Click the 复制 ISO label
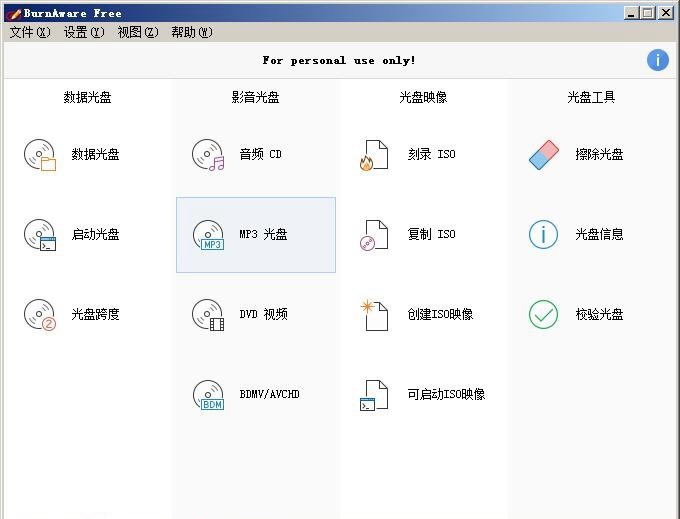This screenshot has width=680, height=519. (432, 235)
